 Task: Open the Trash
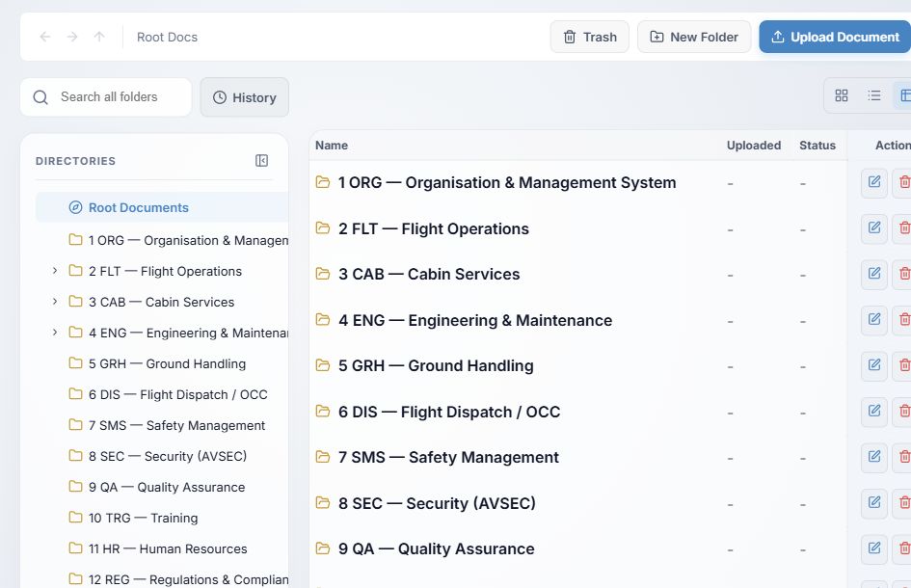pos(590,37)
